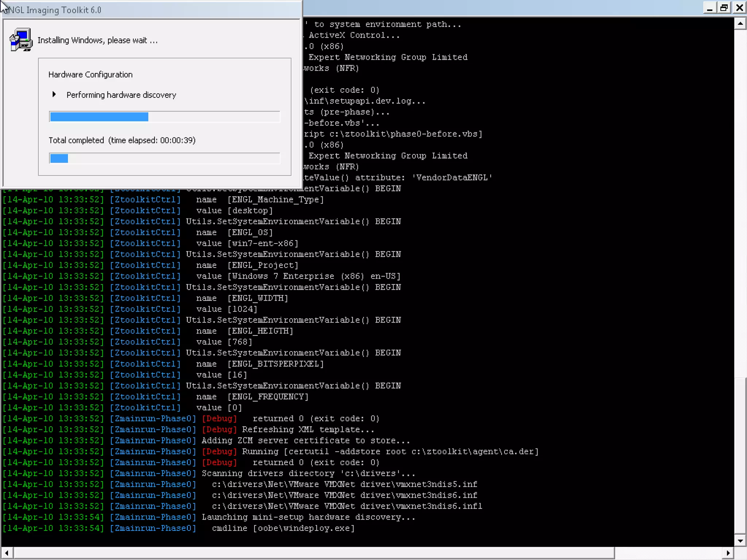This screenshot has height=560, width=747.
Task: Click the '[ENGL_Machine_Type]' log entry
Action: click(x=275, y=200)
